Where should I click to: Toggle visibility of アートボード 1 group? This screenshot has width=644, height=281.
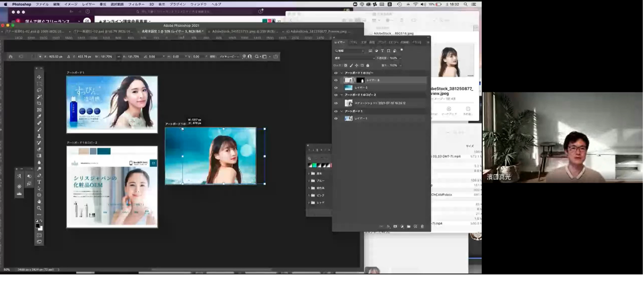tap(336, 111)
